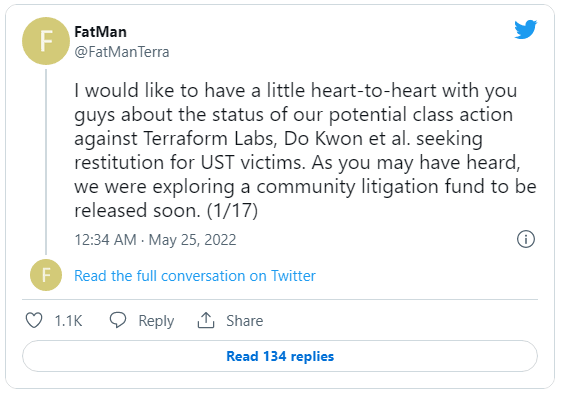Screen dimensions: 566x393
Task: Read the full conversation on Twitter
Action: 195,276
